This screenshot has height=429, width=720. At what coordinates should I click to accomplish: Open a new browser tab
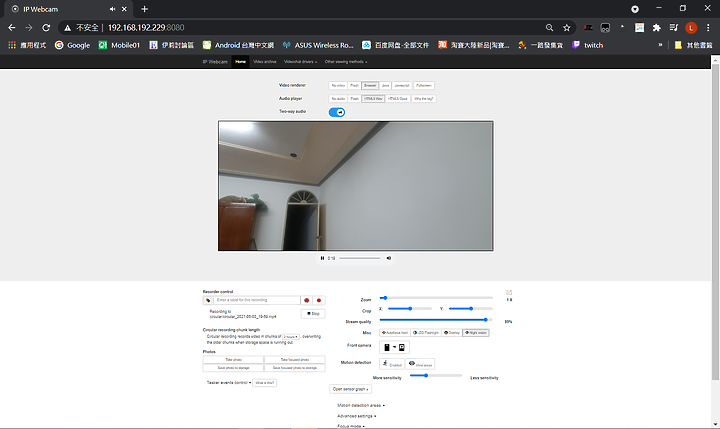pos(145,9)
